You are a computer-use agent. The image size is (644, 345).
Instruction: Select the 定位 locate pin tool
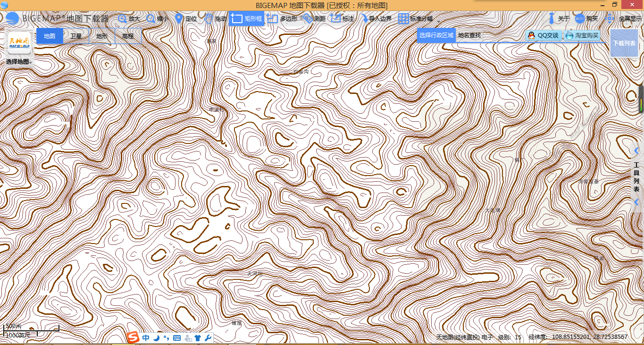click(x=186, y=19)
